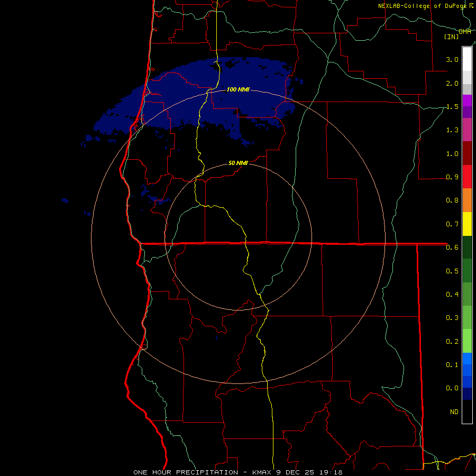Select the bright magenta legend swatch above 1.5
The height and width of the screenshot is (476, 476).
(x=467, y=100)
